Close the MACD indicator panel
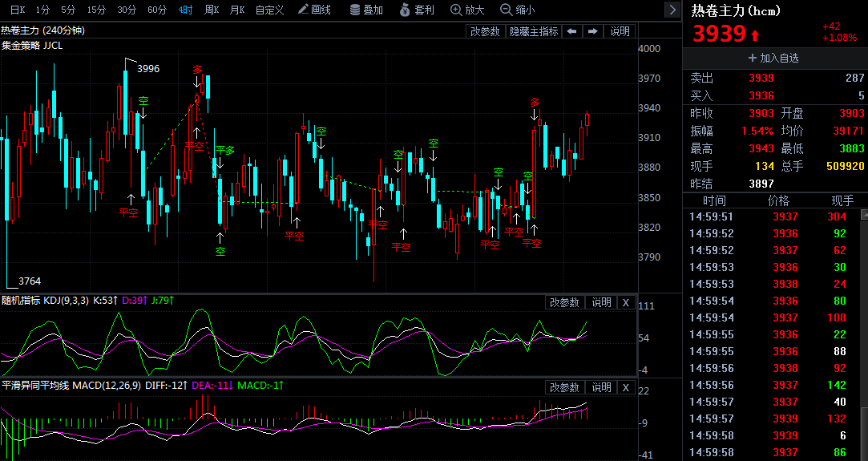 coord(627,387)
